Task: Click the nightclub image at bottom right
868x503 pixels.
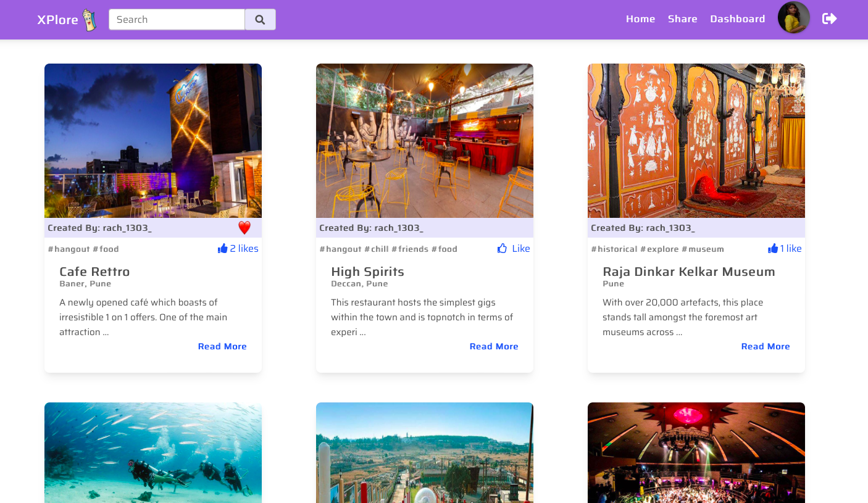Action: coord(696,452)
